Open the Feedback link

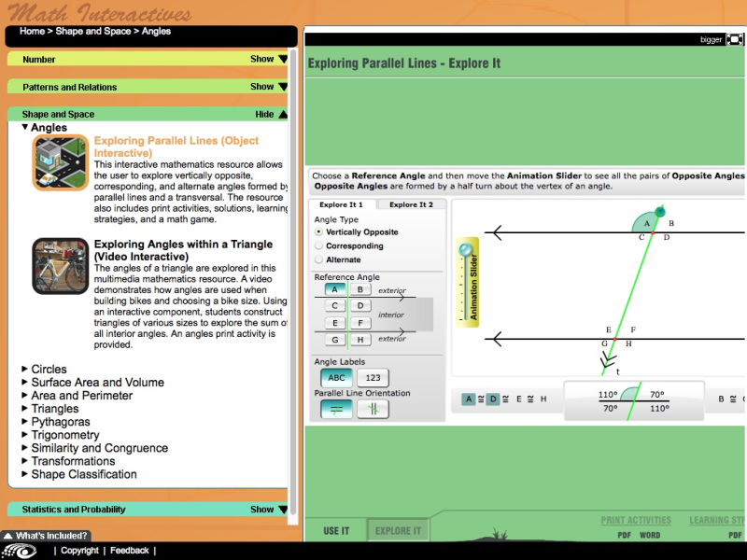[130, 551]
